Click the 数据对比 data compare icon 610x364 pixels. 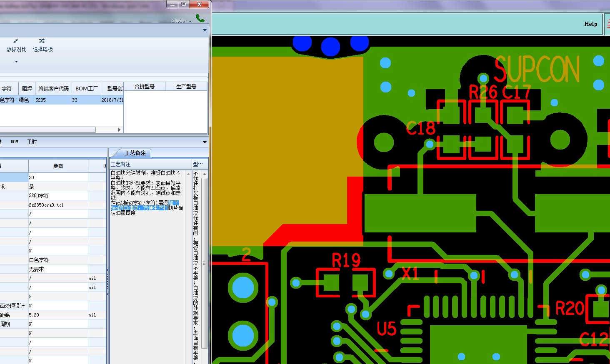[x=15, y=41]
